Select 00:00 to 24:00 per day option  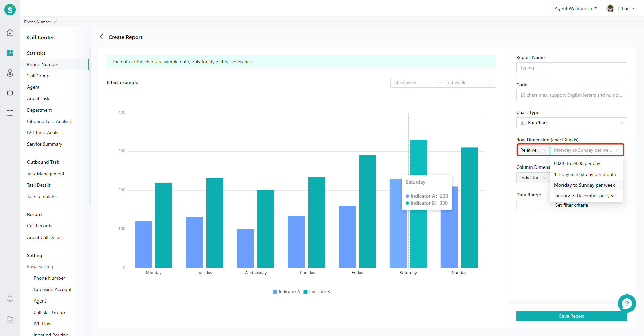(x=587, y=163)
